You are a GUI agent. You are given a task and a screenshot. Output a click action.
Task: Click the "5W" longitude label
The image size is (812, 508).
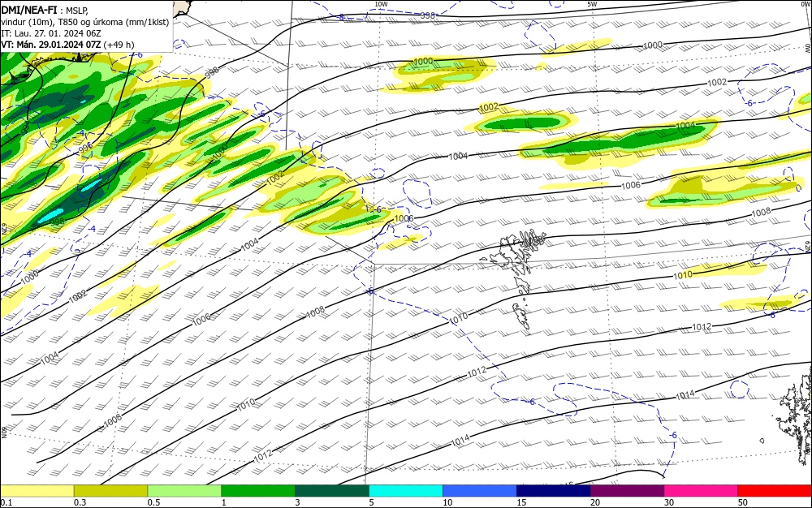592,4
